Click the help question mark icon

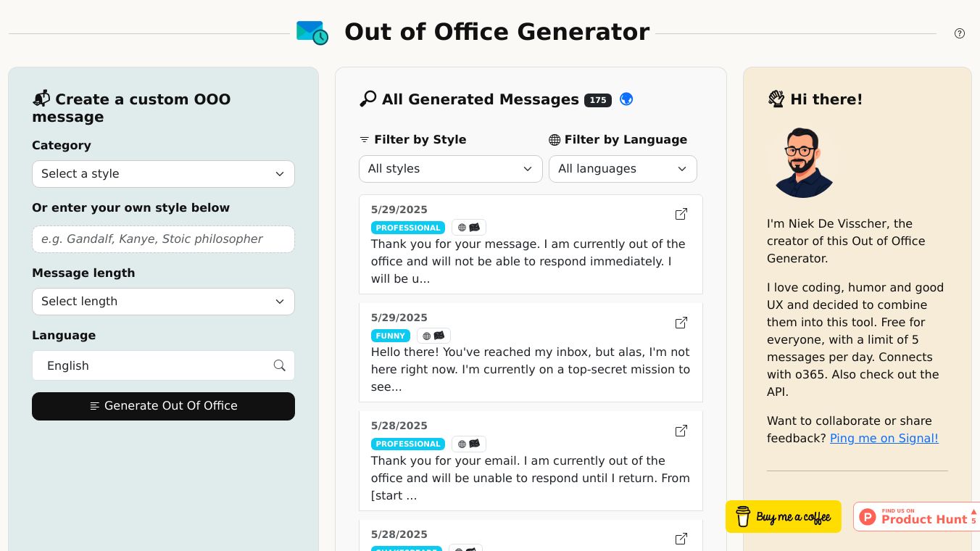click(959, 33)
